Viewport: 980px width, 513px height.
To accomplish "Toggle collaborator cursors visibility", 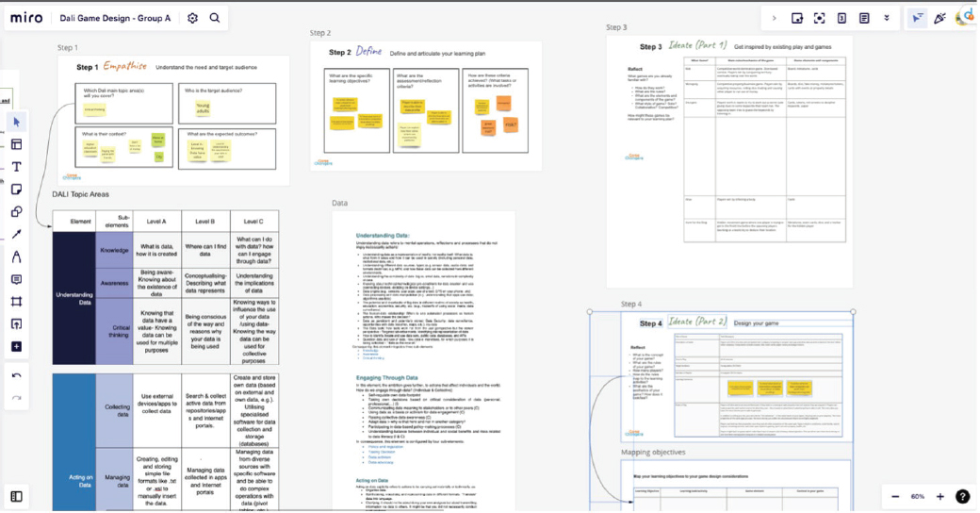I will (917, 18).
